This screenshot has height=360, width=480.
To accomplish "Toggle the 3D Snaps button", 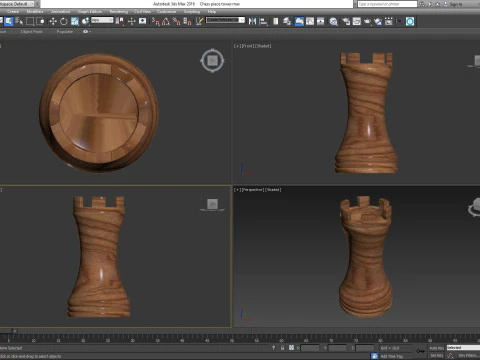I will 155,21.
